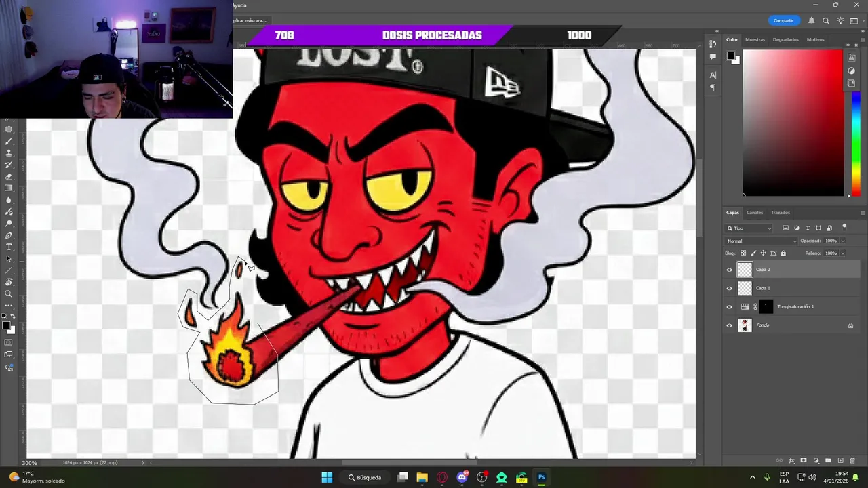Open the Character panel icon
868x488 pixels.
click(x=713, y=75)
